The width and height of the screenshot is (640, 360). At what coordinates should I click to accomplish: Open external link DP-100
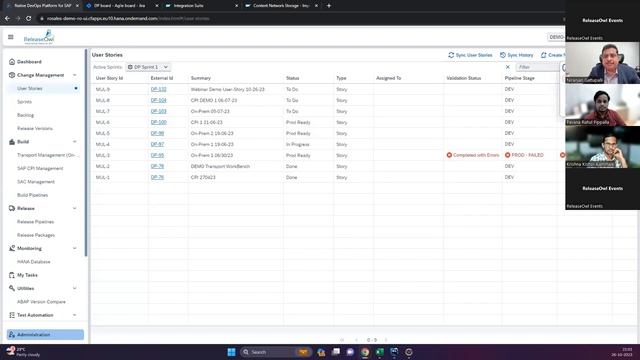click(158, 122)
